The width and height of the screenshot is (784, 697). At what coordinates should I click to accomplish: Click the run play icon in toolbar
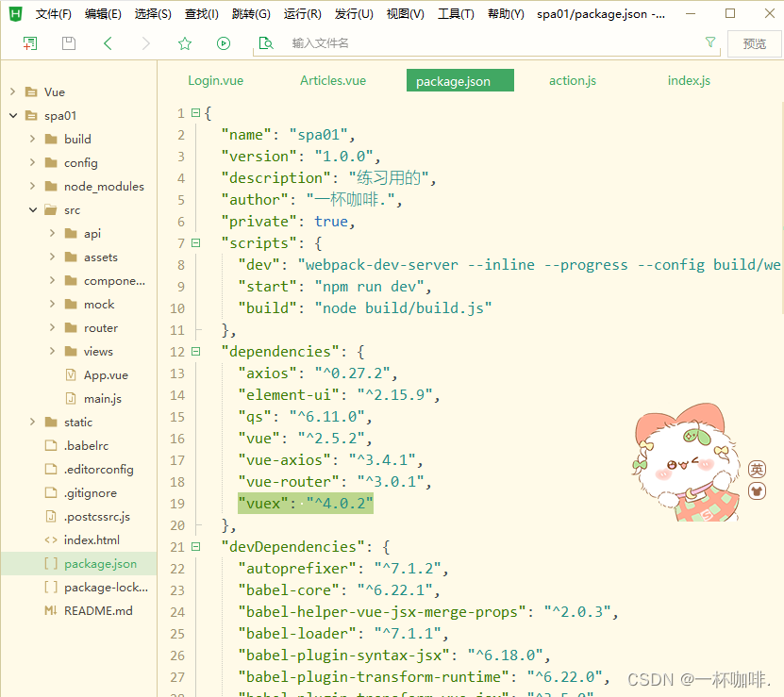point(224,43)
